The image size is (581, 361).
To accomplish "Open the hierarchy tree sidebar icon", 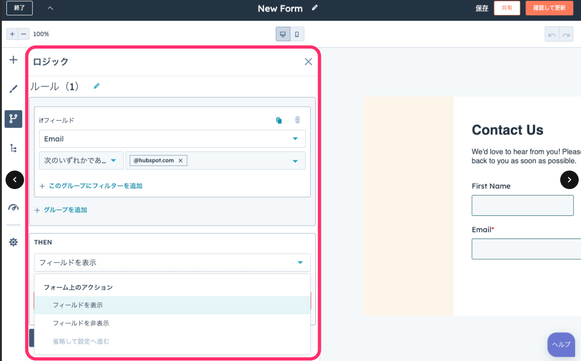I will pos(13,148).
